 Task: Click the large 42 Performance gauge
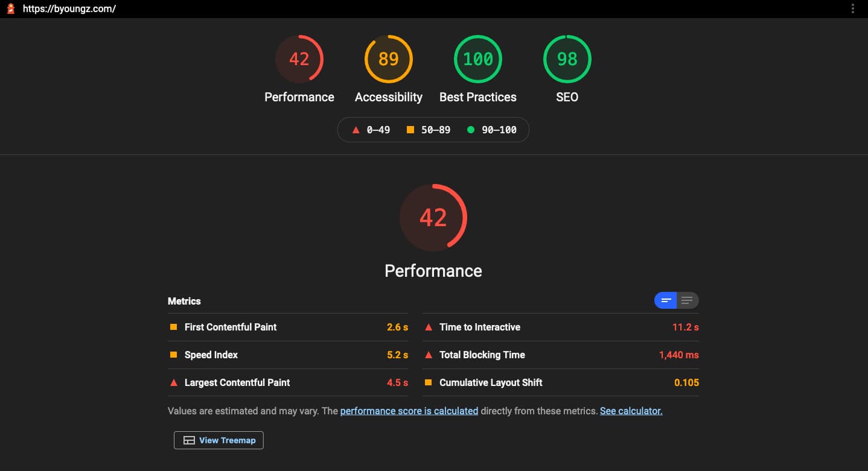433,217
